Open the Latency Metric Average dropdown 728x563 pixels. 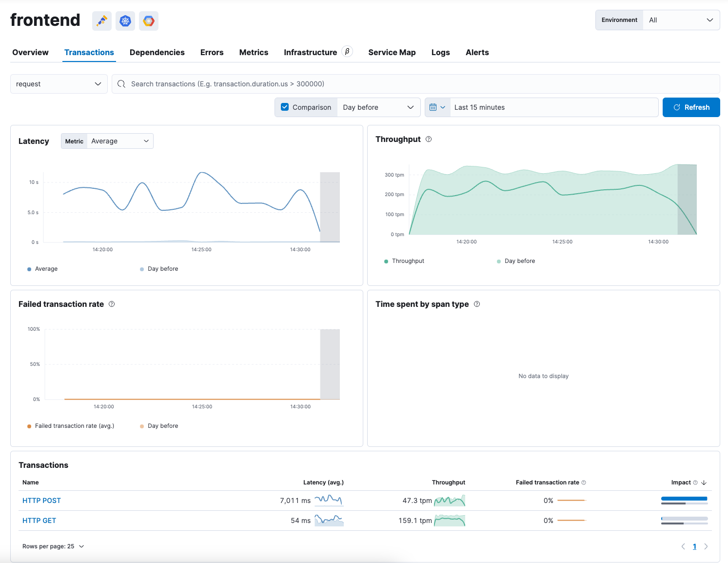[119, 141]
